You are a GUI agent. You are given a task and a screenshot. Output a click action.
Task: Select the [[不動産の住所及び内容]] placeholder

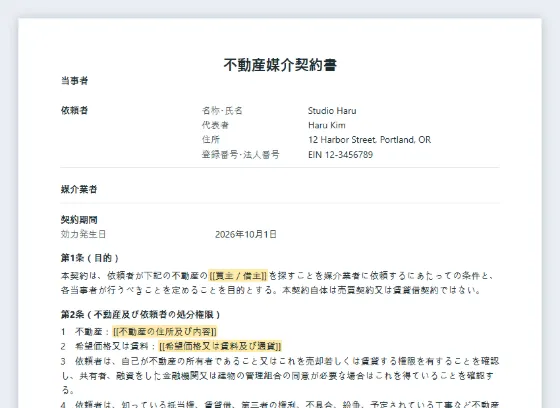pyautogui.click(x=165, y=332)
